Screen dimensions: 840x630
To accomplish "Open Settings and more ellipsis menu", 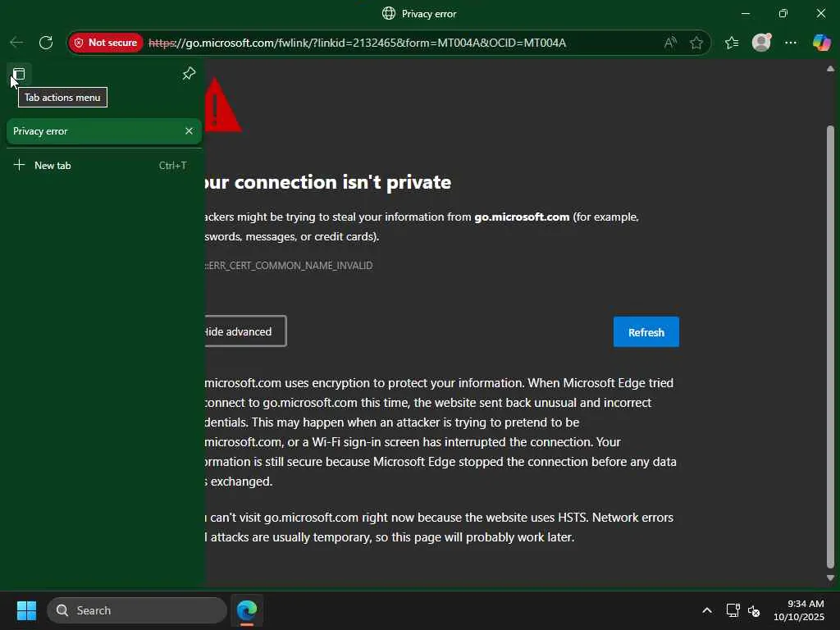I will pyautogui.click(x=791, y=43).
